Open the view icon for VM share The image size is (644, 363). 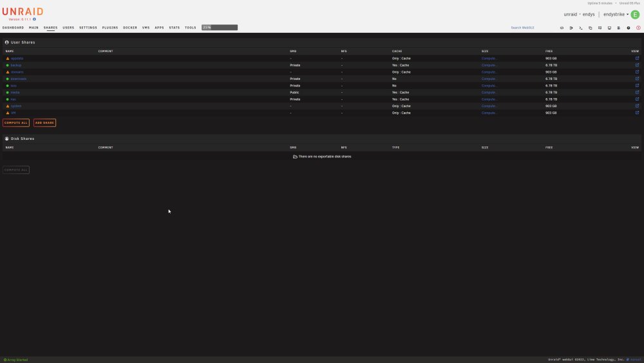click(637, 113)
